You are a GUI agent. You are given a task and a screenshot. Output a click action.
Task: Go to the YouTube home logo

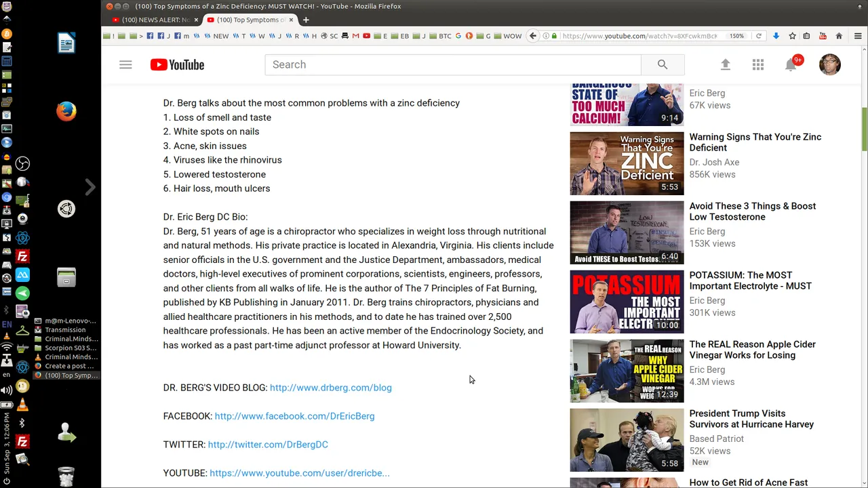(177, 64)
